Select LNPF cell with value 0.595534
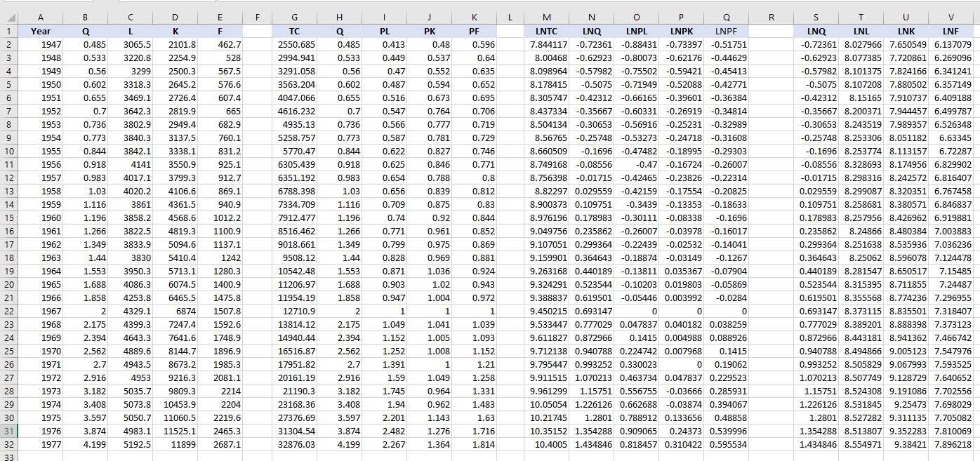Image resolution: width=980 pixels, height=461 pixels. pos(727,444)
